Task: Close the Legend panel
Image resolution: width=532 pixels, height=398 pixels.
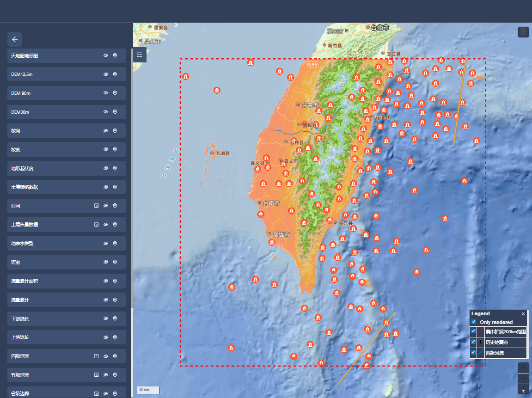Action: pos(523,313)
